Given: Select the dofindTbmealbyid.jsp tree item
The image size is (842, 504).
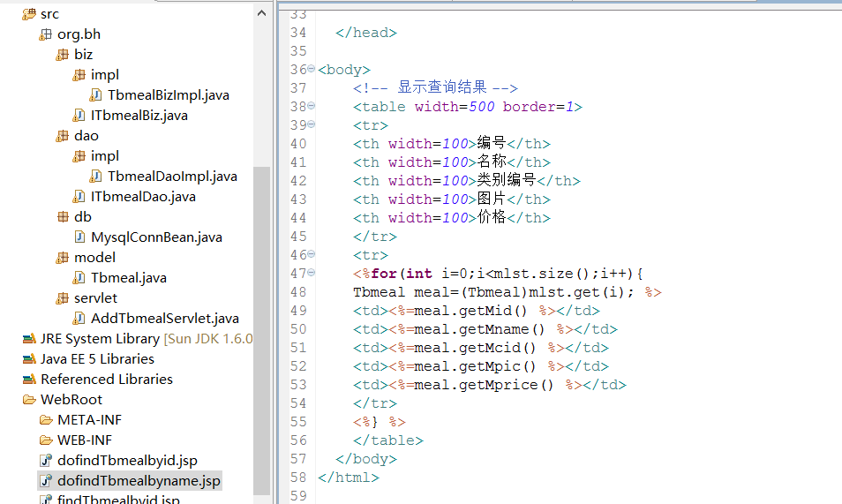Looking at the screenshot, I should [x=127, y=461].
